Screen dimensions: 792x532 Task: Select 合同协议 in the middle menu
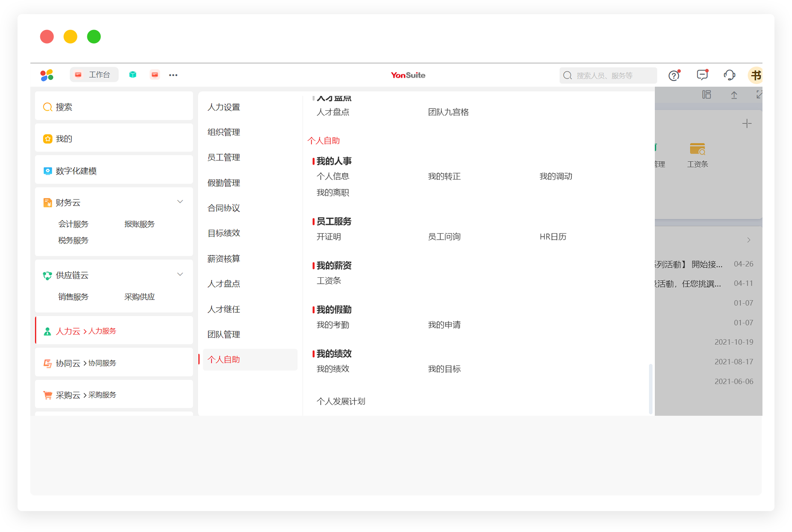pos(224,208)
